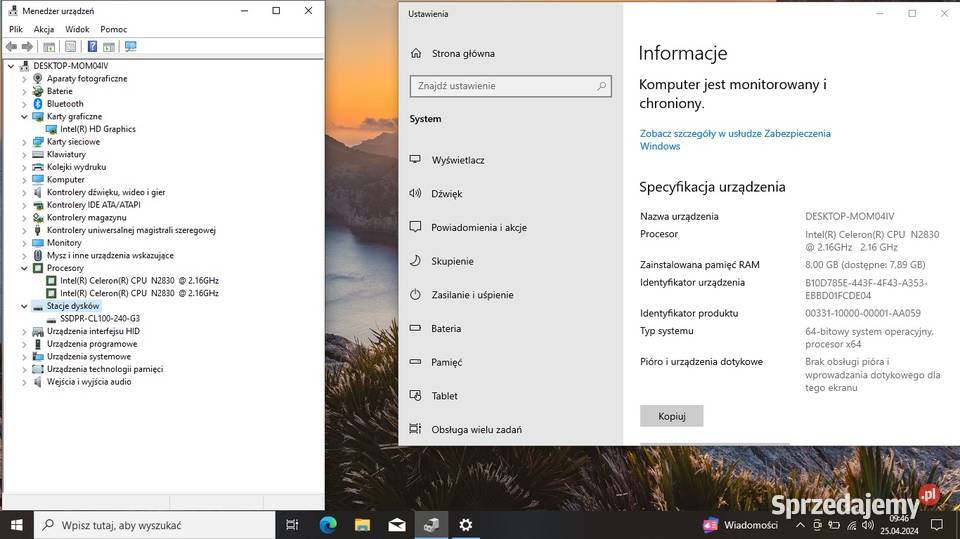
Task: Click the Bateria icon in Settings sidebar
Action: 415,328
